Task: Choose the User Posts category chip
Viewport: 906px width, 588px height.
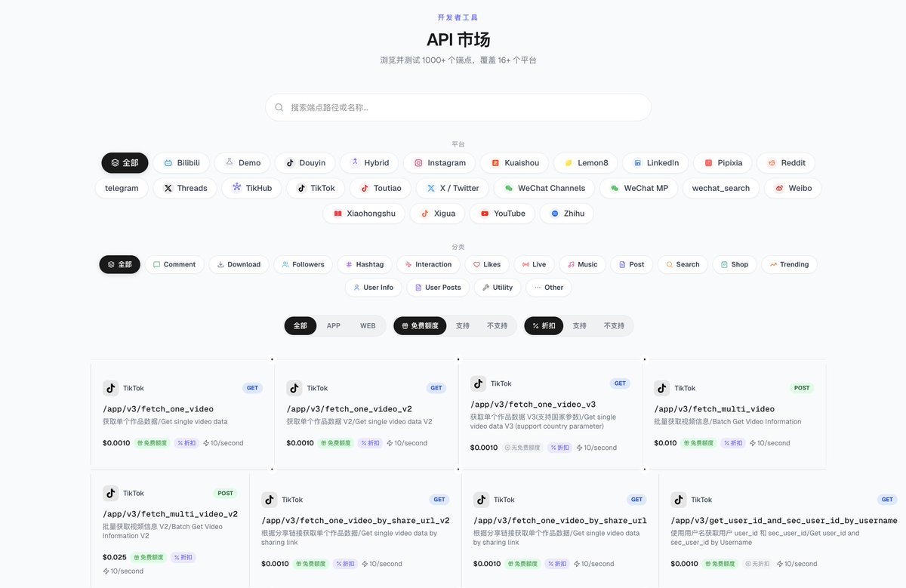Action: [437, 287]
